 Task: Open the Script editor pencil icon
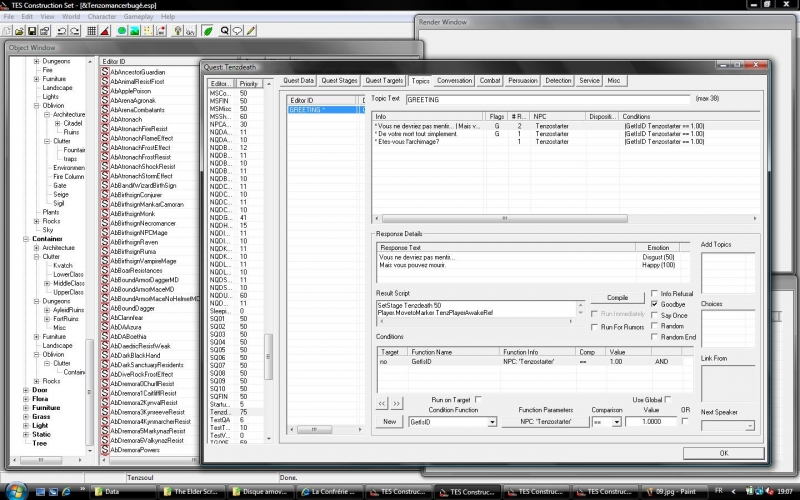point(251,31)
